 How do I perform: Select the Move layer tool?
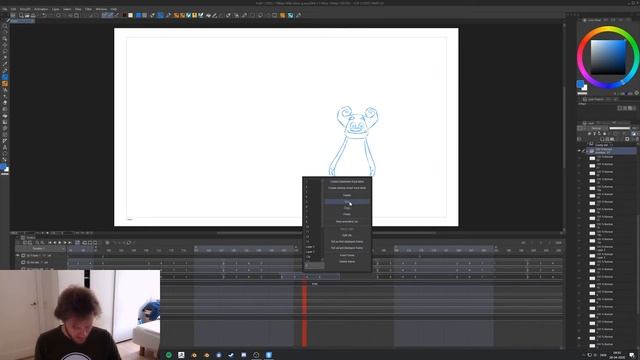coord(5,45)
